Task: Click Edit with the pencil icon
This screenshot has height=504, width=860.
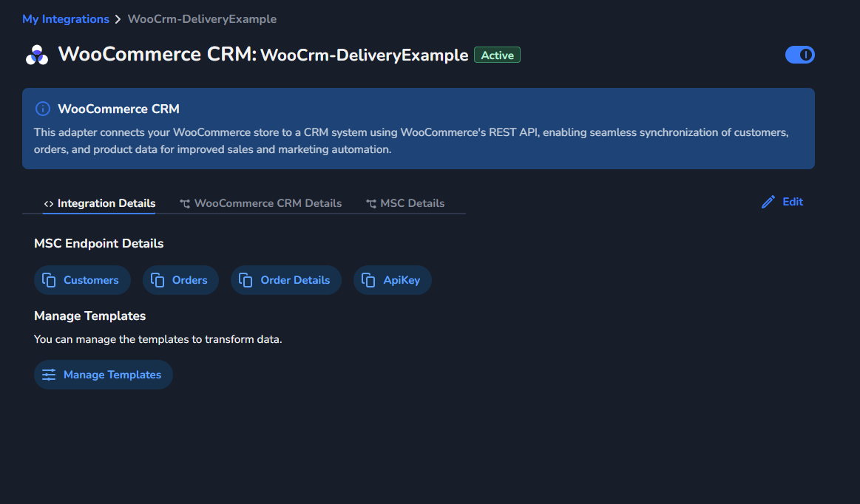Action: coord(782,202)
